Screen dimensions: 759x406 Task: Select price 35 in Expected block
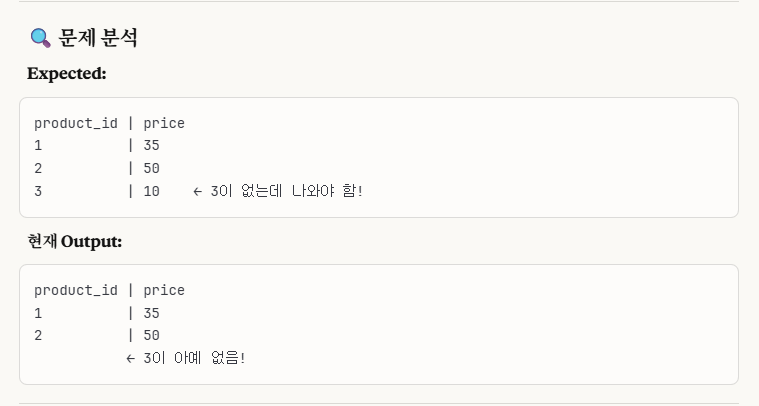click(152, 145)
